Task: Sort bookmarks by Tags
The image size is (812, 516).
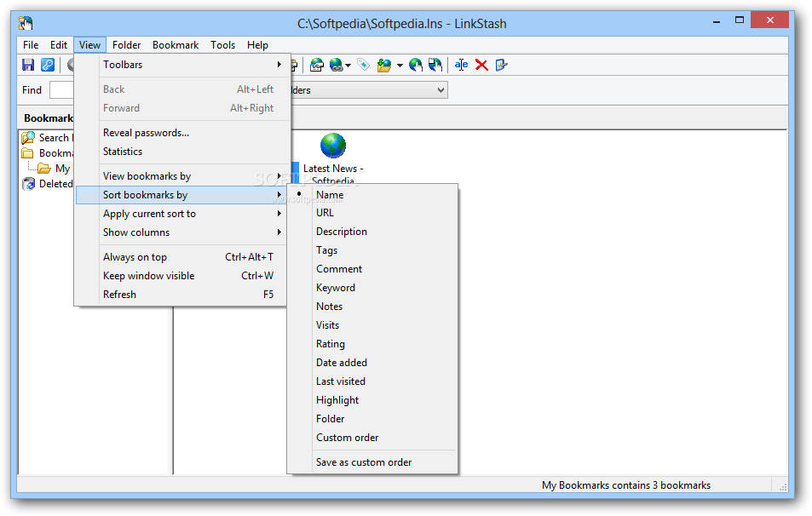Action: pos(372,250)
